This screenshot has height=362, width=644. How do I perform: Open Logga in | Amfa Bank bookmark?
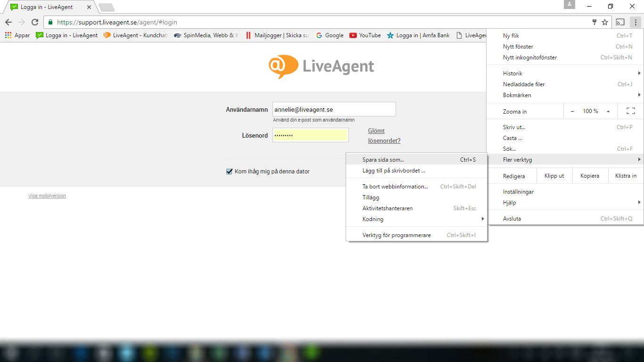tap(418, 35)
